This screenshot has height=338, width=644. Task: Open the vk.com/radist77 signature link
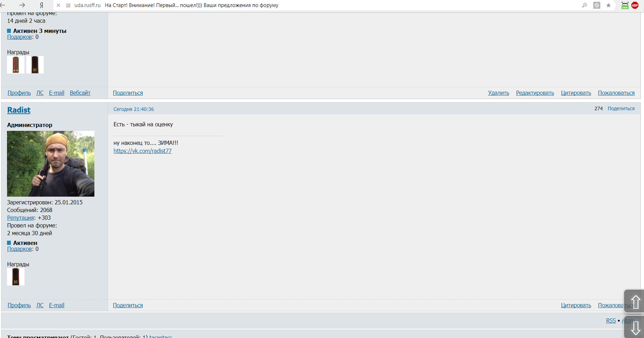pos(142,151)
